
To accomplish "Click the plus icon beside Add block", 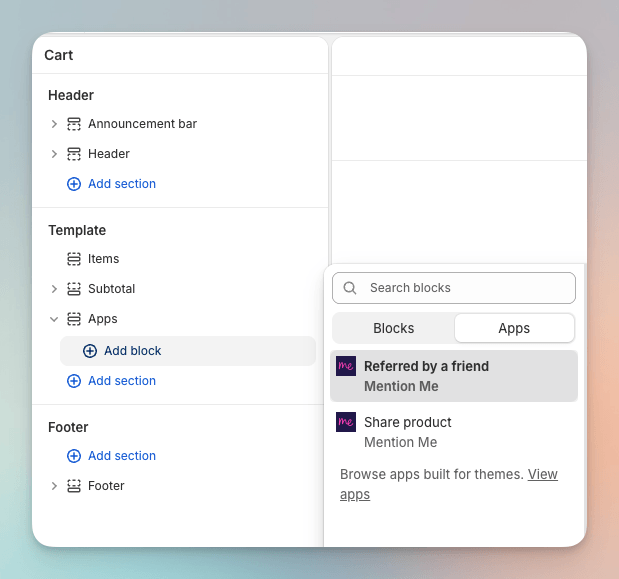I will (90, 351).
